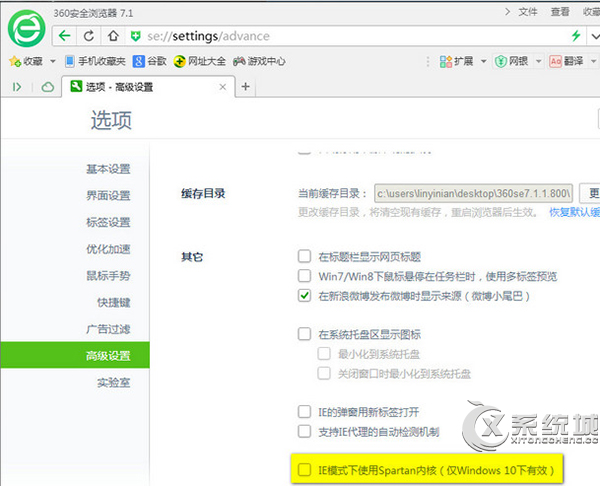Go to 快捷键 section
Image resolution: width=600 pixels, height=486 pixels.
113,303
